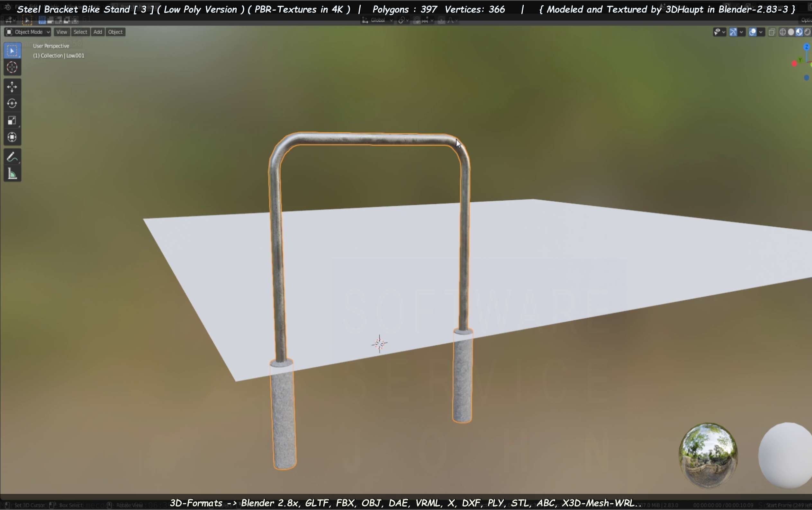812x510 pixels.
Task: Click '(1) Collection | Low.001' label
Action: [x=59, y=56]
